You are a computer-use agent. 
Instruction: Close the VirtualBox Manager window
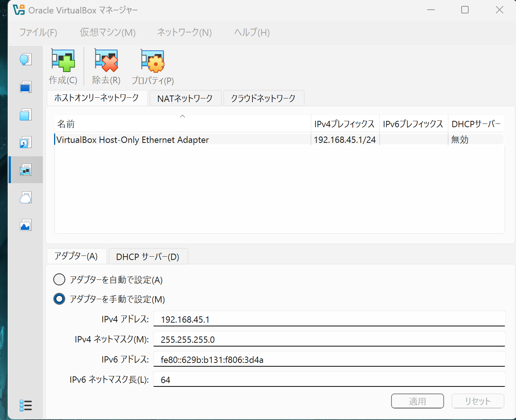click(500, 10)
